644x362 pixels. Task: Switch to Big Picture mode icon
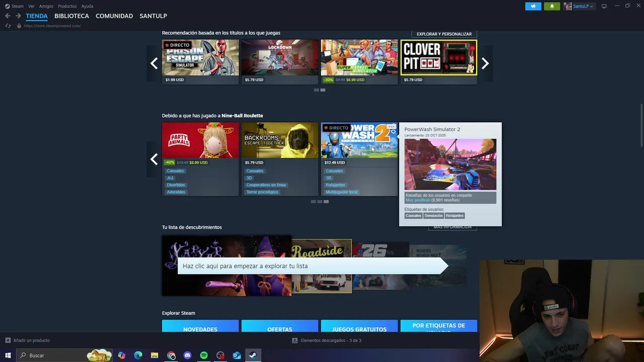click(604, 6)
